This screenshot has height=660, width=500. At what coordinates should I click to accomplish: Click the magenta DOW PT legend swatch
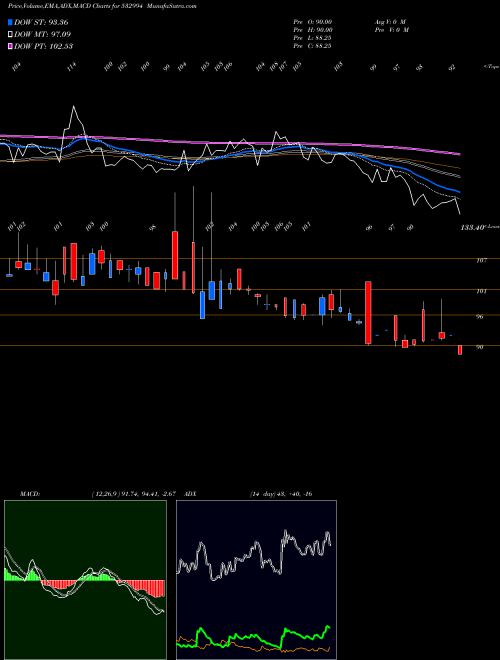coord(10,46)
